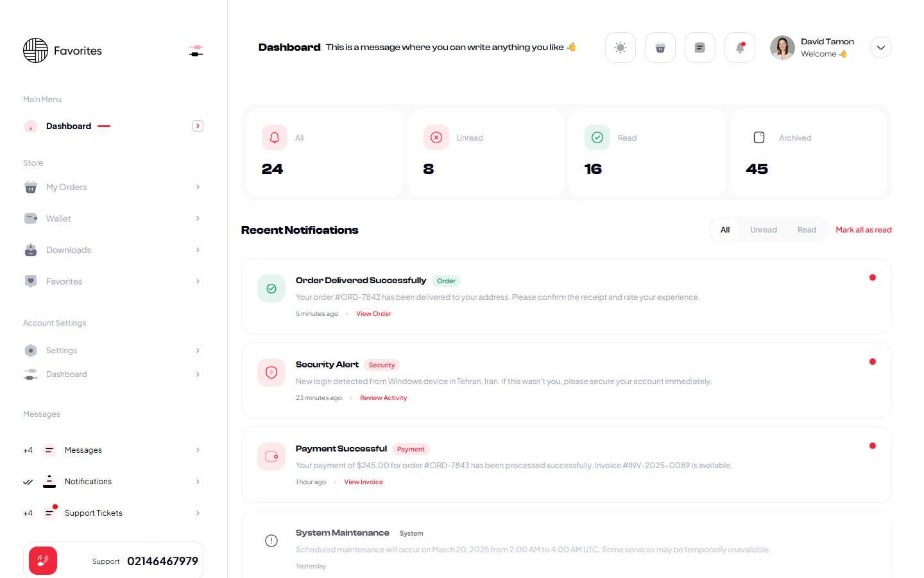Image resolution: width=924 pixels, height=578 pixels.
Task: Open the notification bell in header
Action: pyautogui.click(x=739, y=48)
